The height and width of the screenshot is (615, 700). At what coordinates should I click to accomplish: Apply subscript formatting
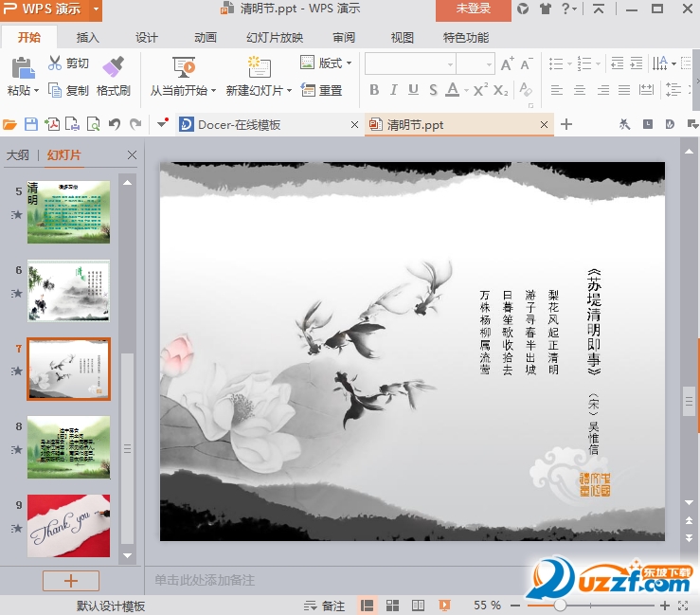pyautogui.click(x=501, y=90)
